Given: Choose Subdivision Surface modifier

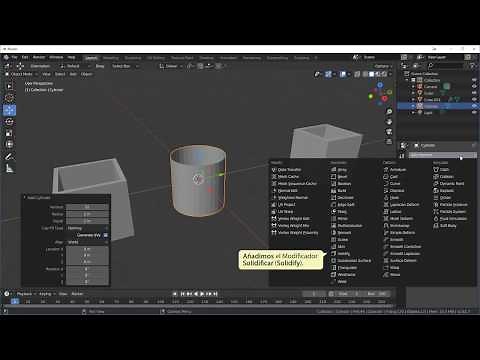Looking at the screenshot, I should [x=351, y=261].
